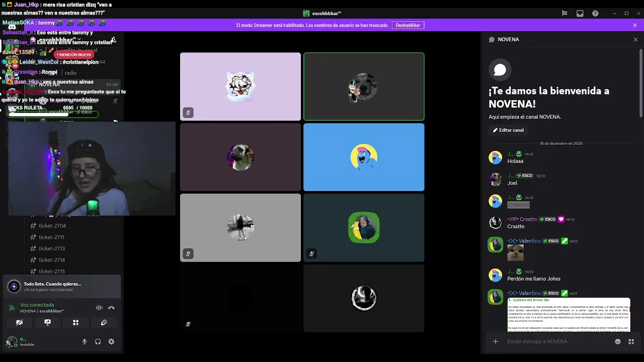Viewport: 644px width, 362px height.
Task: Dismiss the purple Streamer mode banner
Action: [635, 25]
